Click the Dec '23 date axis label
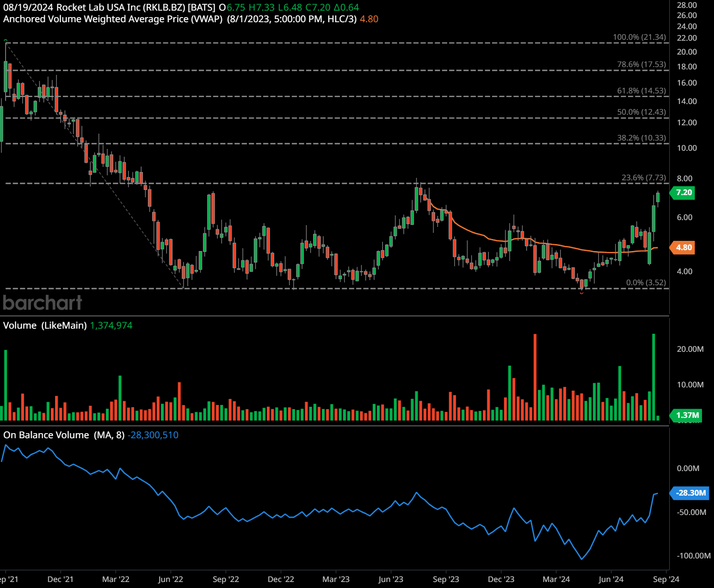 coord(501,579)
